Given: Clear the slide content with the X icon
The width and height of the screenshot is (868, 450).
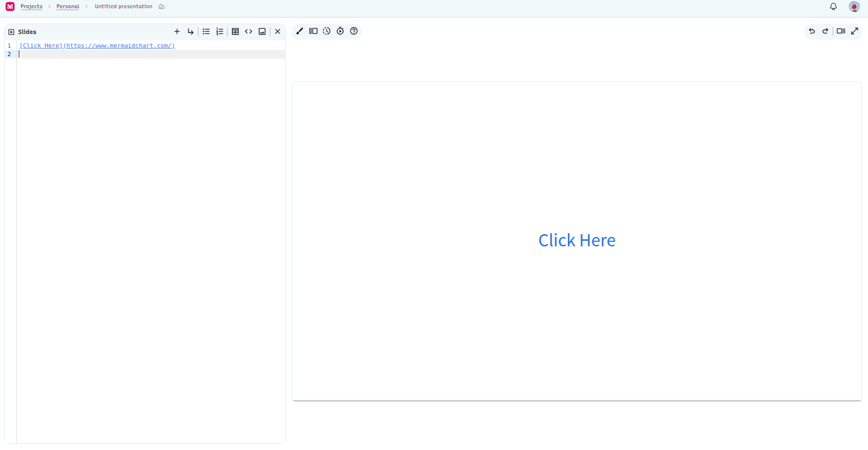Looking at the screenshot, I should (277, 31).
